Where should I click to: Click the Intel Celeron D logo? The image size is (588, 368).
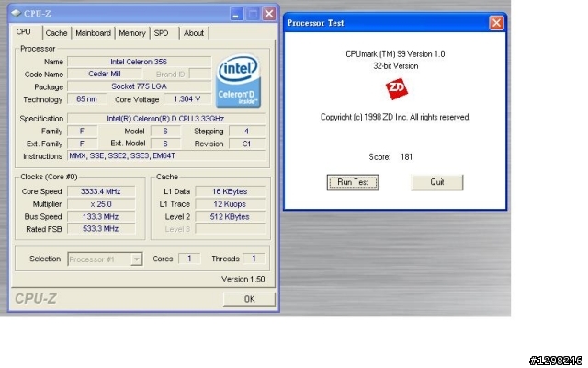point(239,81)
